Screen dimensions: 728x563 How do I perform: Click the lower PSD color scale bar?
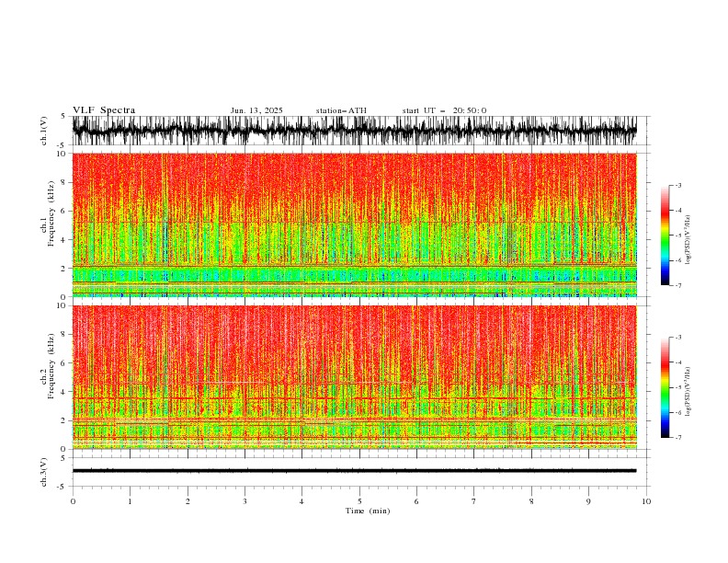(665, 387)
